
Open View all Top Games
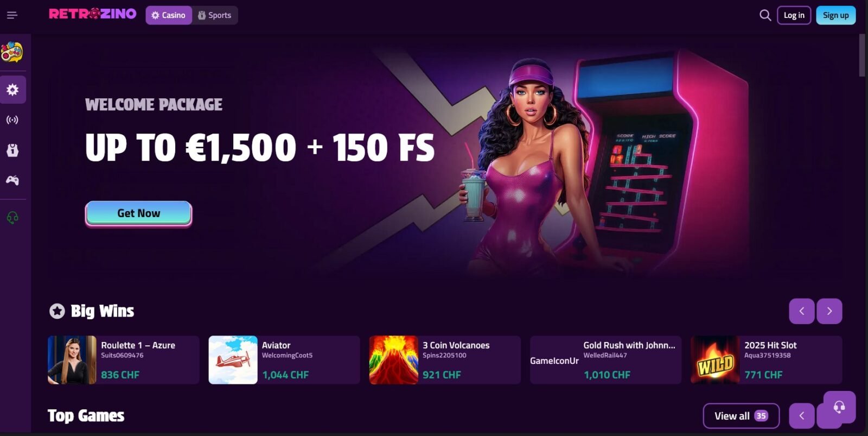[741, 416]
